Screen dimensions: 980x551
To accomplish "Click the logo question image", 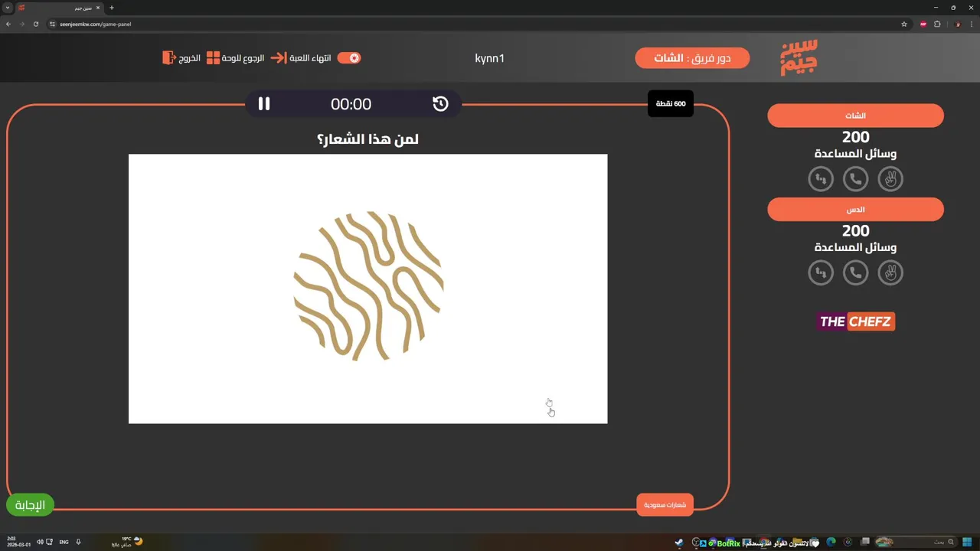I will coord(367,289).
